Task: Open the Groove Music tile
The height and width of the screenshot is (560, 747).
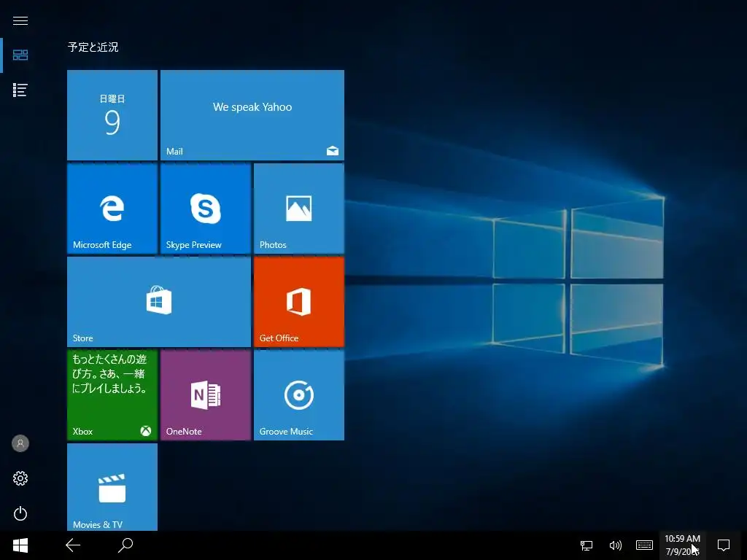Action: [299, 395]
